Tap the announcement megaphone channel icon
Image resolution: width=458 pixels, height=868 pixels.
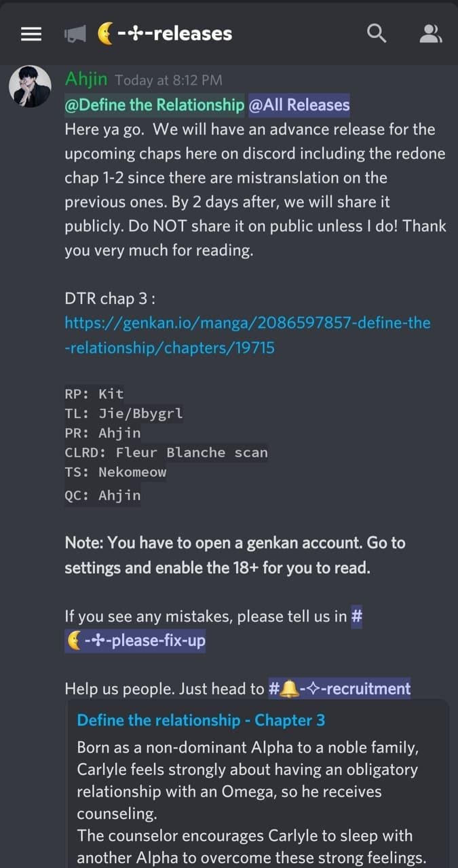pyautogui.click(x=75, y=33)
